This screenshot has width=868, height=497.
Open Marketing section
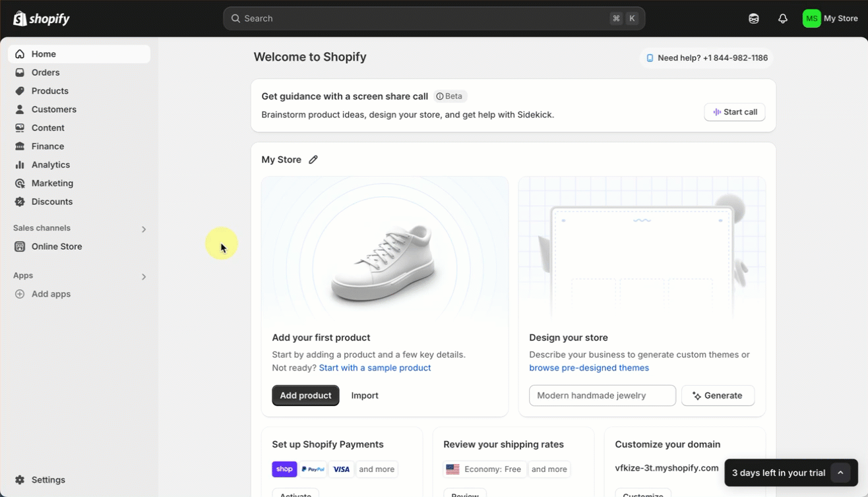coord(79,183)
